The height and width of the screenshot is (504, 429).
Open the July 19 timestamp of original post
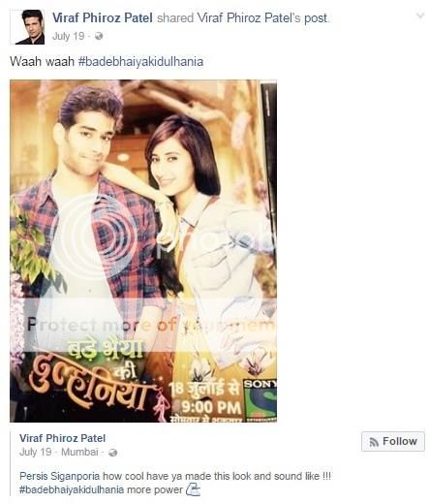(x=35, y=452)
